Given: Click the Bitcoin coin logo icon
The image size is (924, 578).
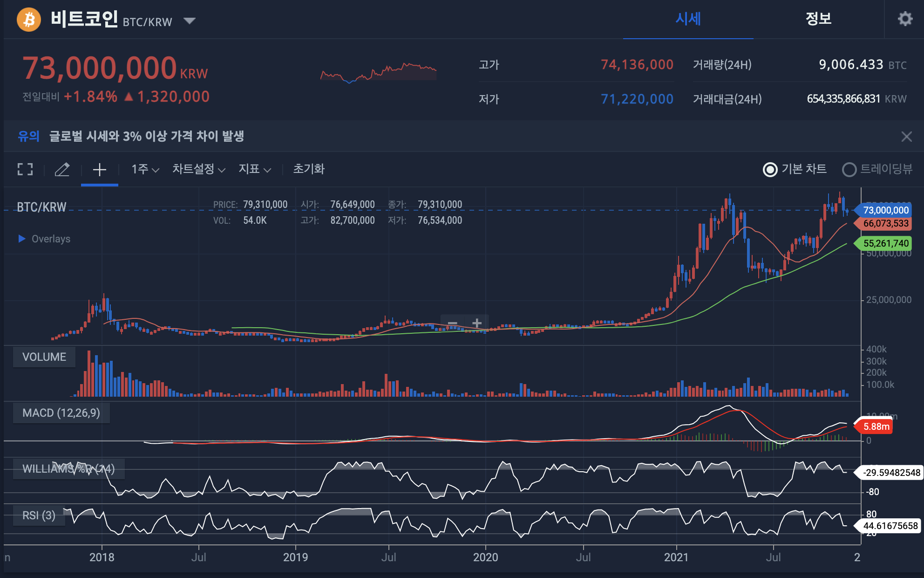Looking at the screenshot, I should (x=29, y=20).
